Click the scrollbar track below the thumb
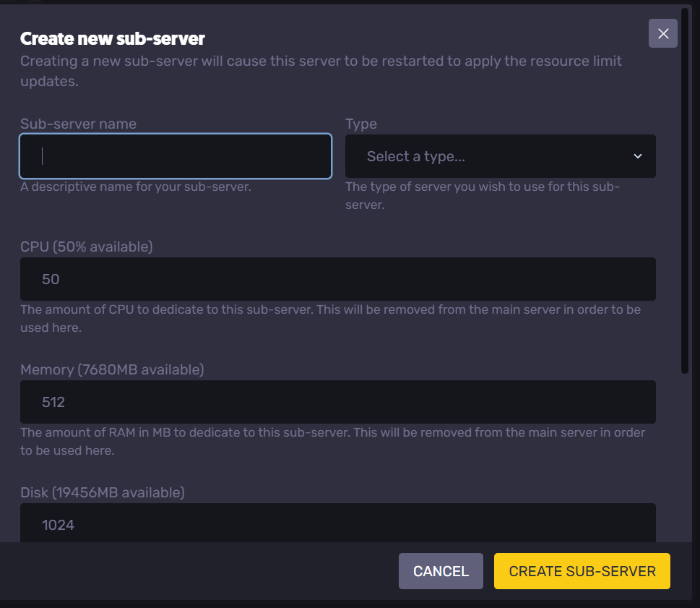 point(685,455)
